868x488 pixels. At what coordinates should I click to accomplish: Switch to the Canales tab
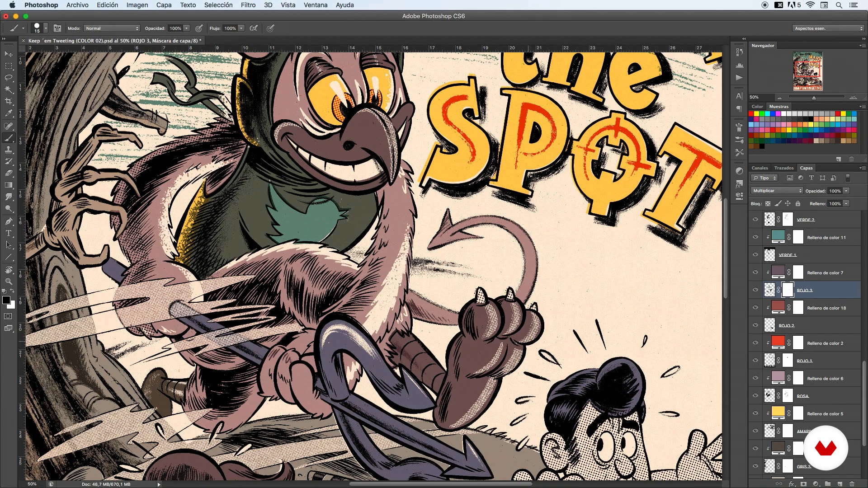point(759,168)
